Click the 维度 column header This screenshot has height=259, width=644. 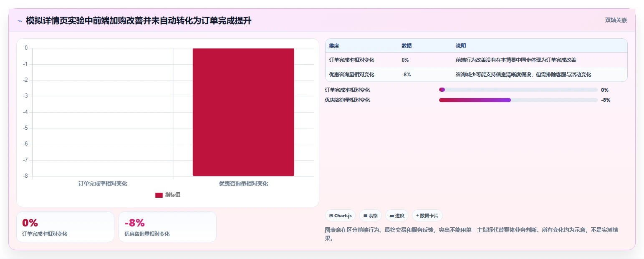coord(334,46)
